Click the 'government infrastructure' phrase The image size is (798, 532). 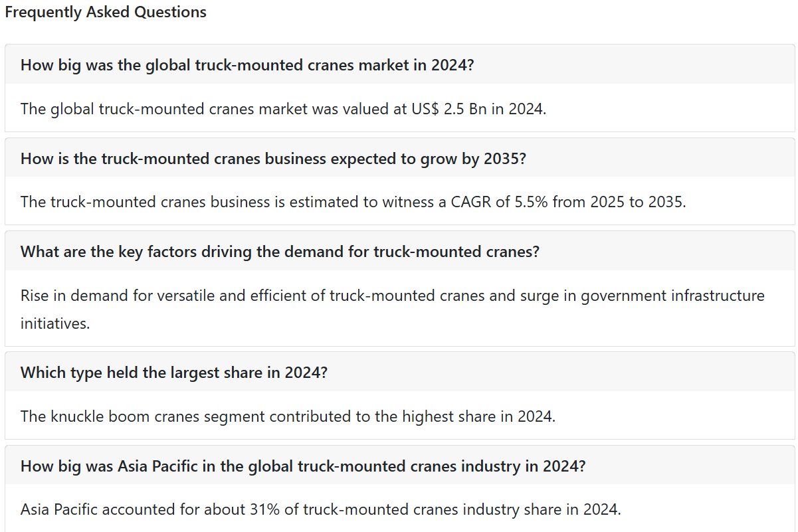(673, 296)
